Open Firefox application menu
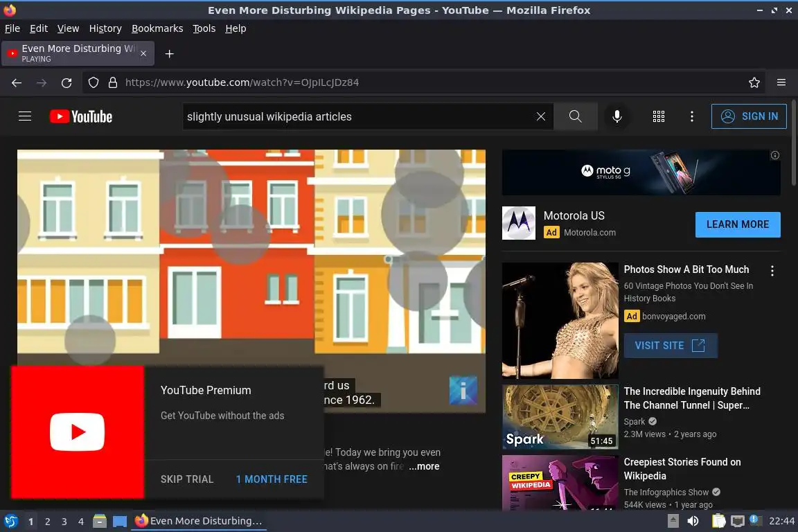Screen dimensions: 798x532 click(x=781, y=82)
